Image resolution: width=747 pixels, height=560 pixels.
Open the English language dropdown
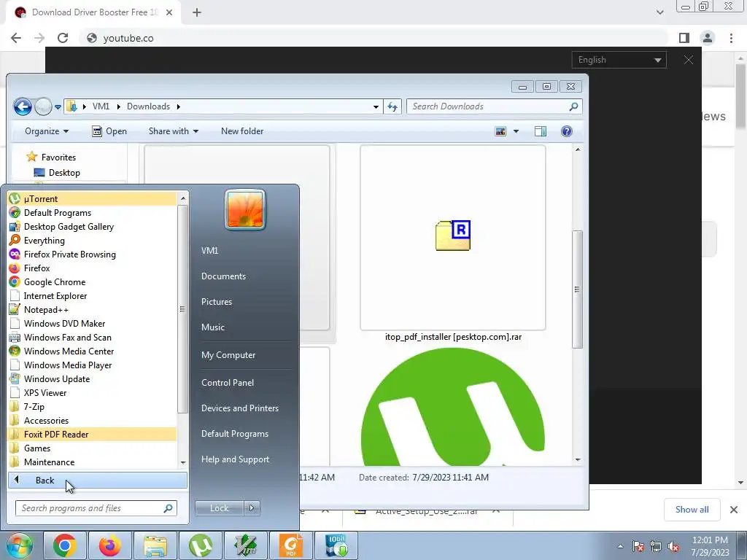[x=619, y=60]
